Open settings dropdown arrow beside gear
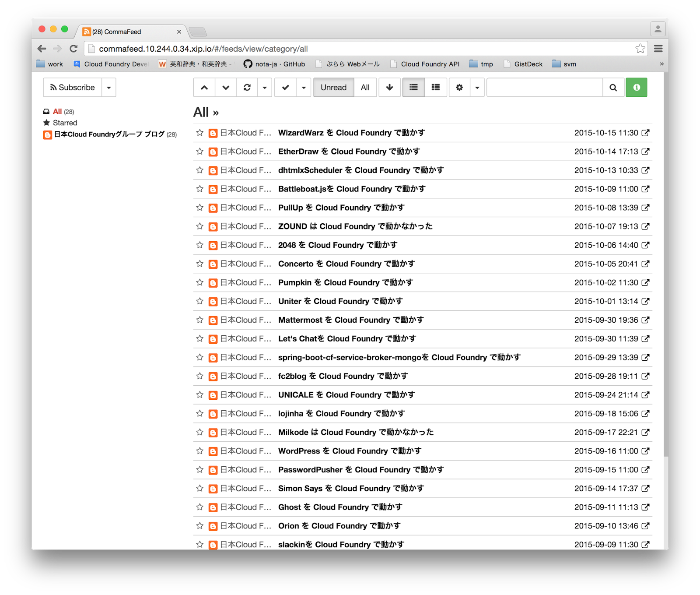The height and width of the screenshot is (595, 700). (477, 88)
